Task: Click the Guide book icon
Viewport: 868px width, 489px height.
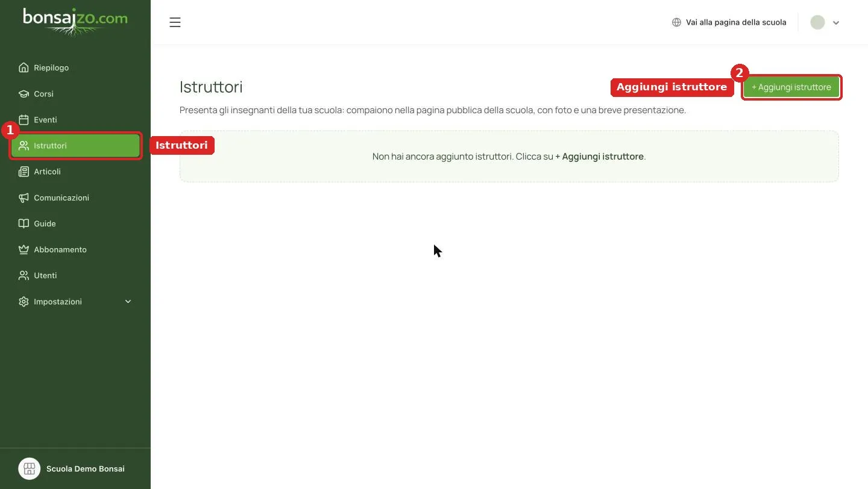Action: coord(24,223)
